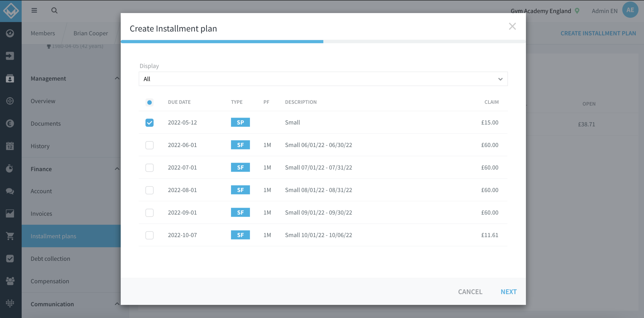
Task: Collapse the Management section chevron
Action: (117, 78)
